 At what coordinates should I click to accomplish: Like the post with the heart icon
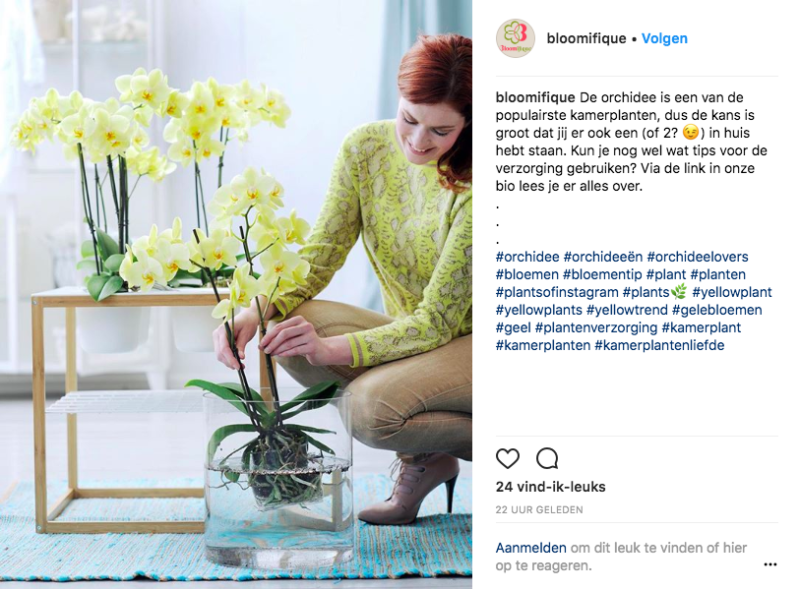(507, 458)
